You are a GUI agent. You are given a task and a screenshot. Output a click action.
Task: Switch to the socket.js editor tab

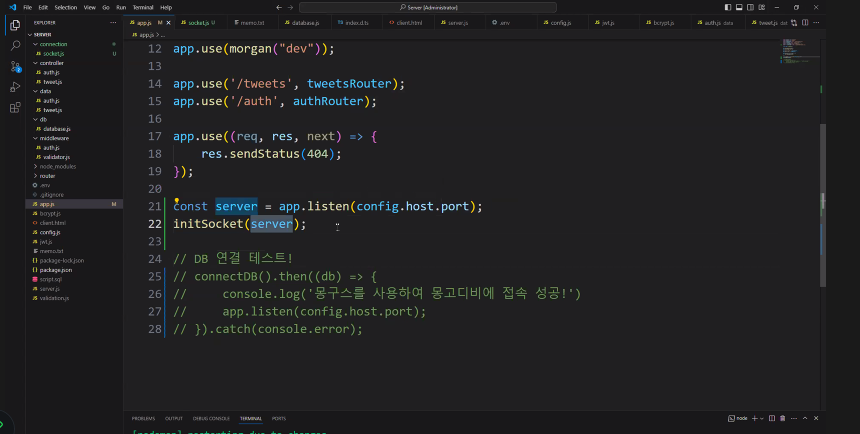[x=197, y=22]
